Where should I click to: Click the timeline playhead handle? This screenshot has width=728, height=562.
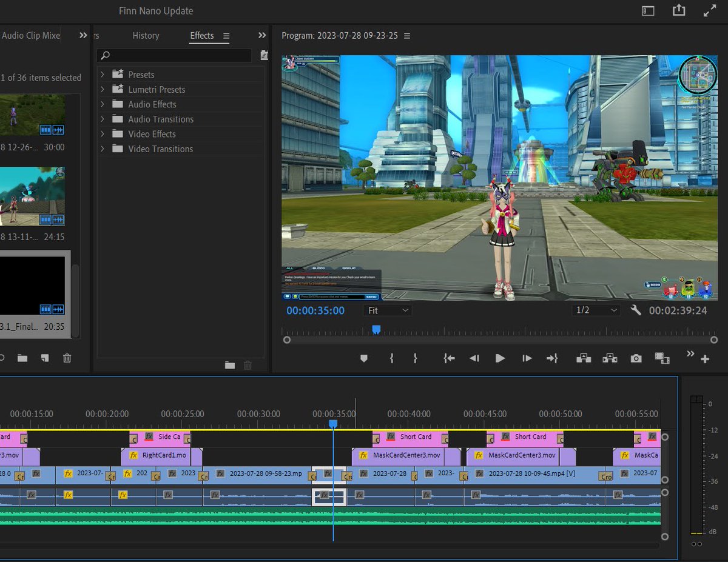[332, 424]
